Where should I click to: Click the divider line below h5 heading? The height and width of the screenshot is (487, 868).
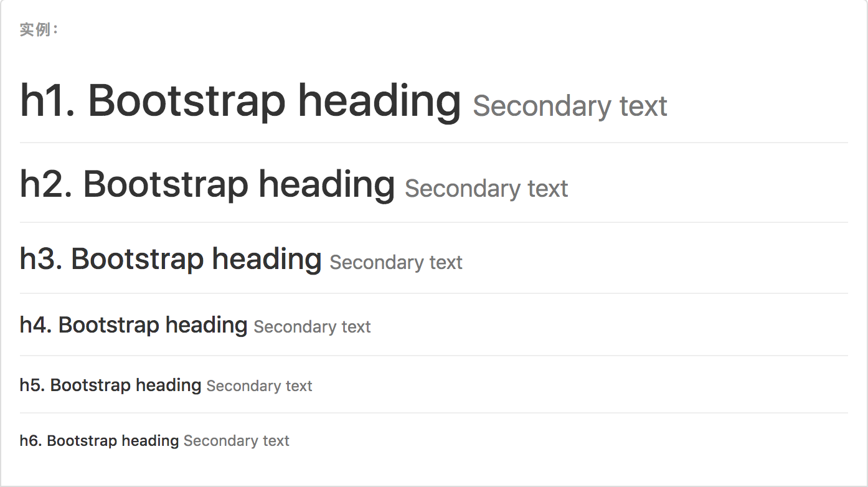pos(434,413)
